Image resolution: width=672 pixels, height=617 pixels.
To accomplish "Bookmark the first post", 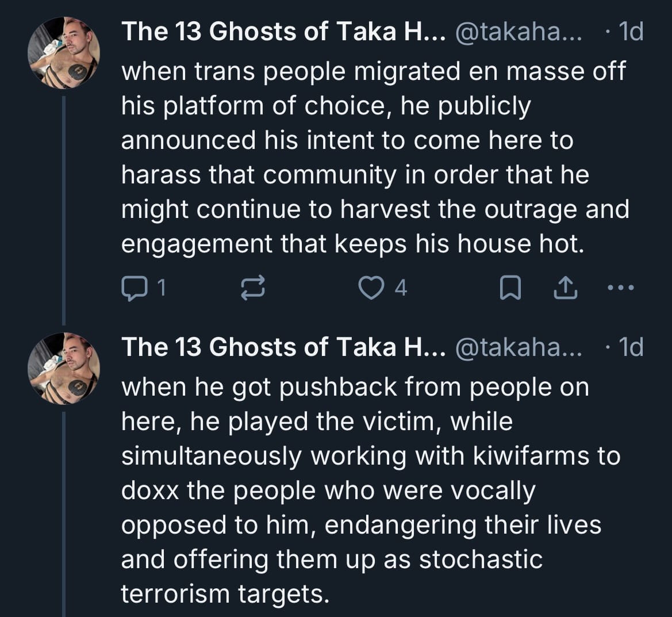I will [510, 288].
